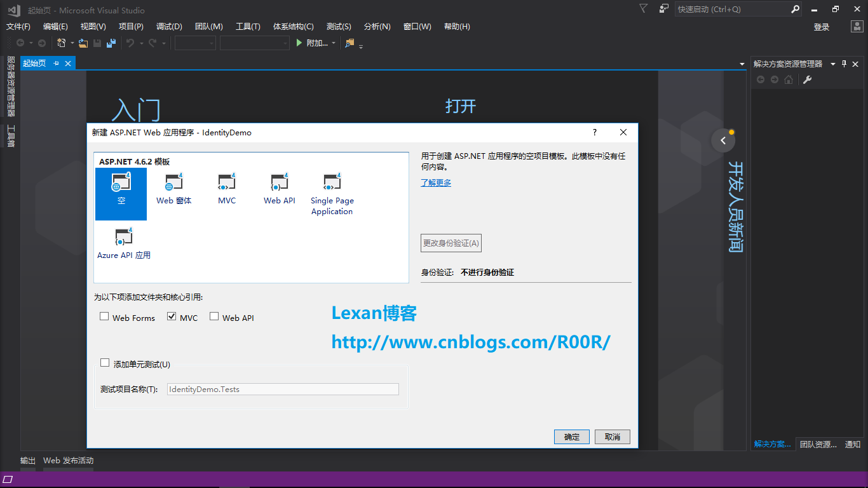The height and width of the screenshot is (488, 868).
Task: Click the Quick Launch magnifier icon
Action: pyautogui.click(x=795, y=10)
